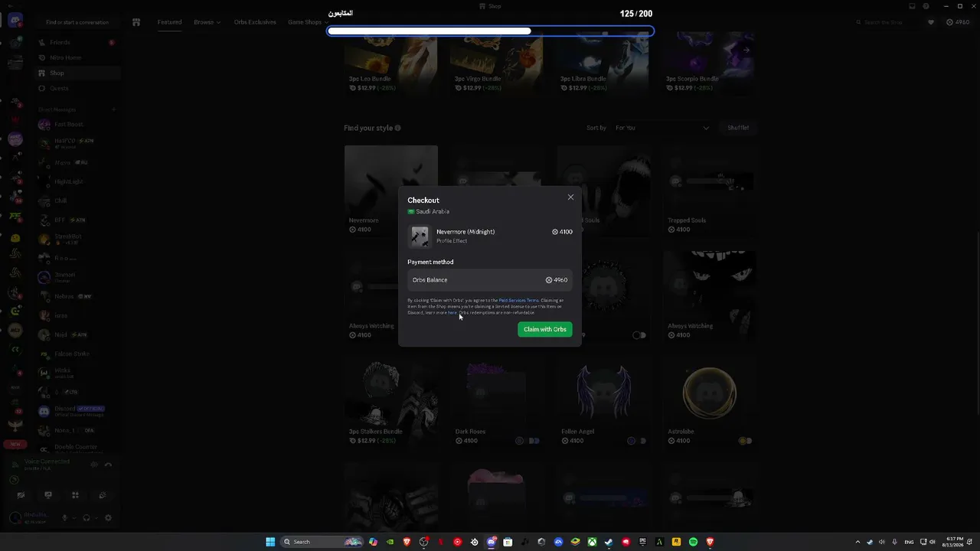Mute the microphone
The image size is (980, 551).
64,518
